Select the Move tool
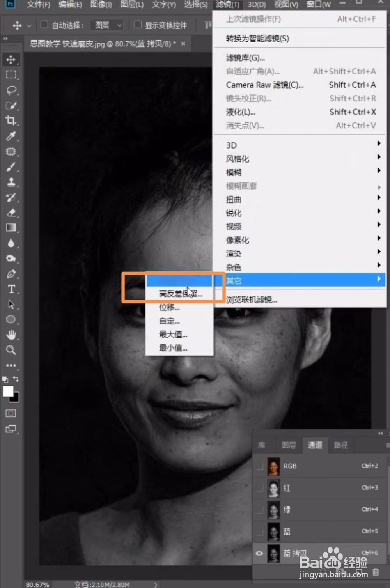390x588 pixels. click(11, 60)
